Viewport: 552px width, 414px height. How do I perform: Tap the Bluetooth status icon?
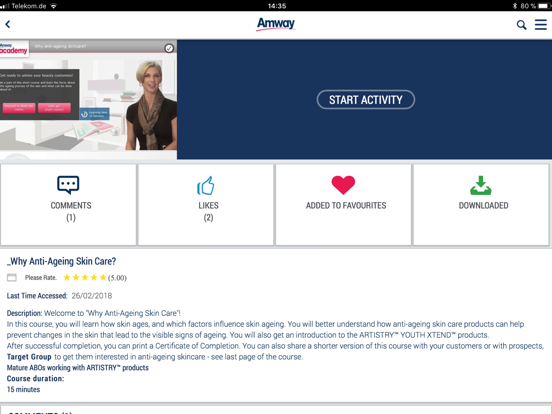coord(515,6)
